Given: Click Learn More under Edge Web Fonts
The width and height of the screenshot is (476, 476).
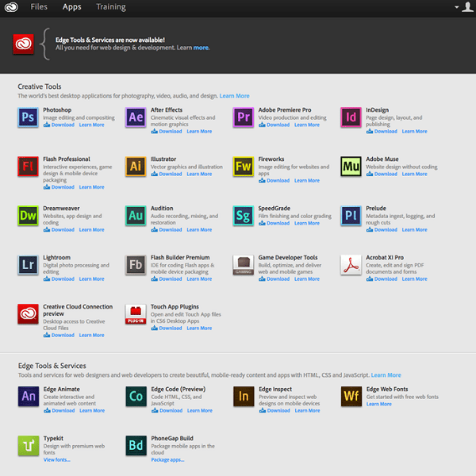Looking at the screenshot, I should pos(379,404).
